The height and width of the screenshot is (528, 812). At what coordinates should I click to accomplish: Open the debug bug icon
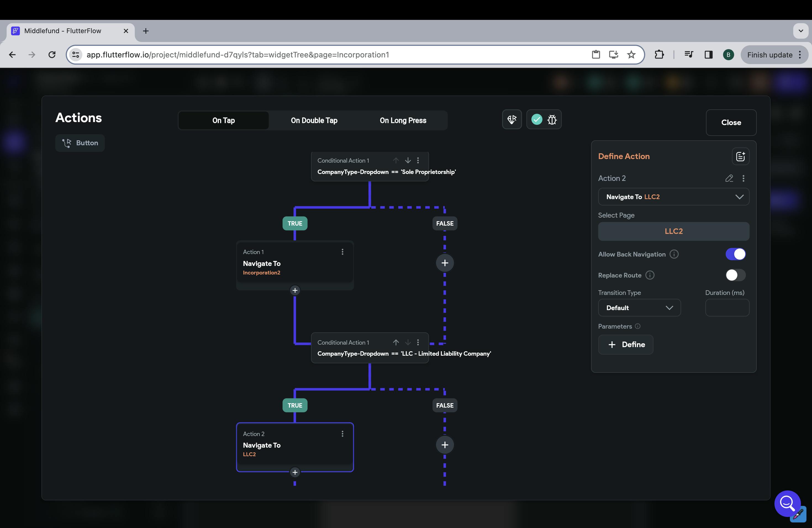click(x=552, y=120)
